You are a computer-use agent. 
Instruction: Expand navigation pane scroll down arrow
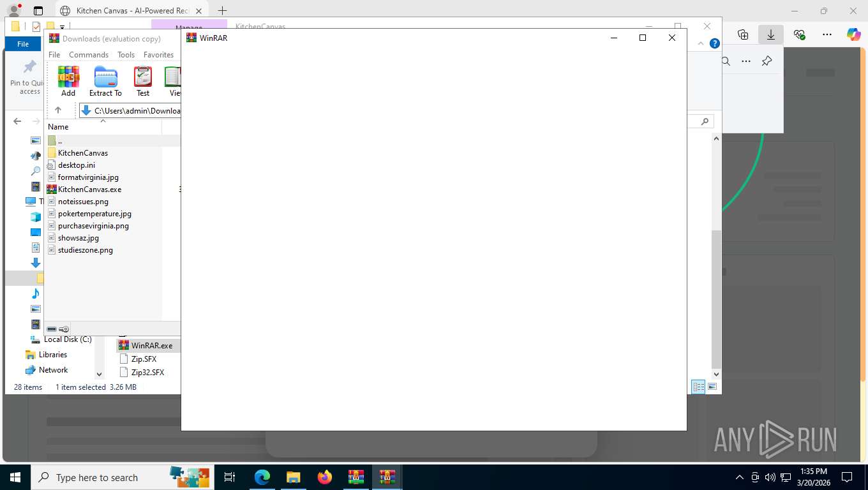point(99,375)
